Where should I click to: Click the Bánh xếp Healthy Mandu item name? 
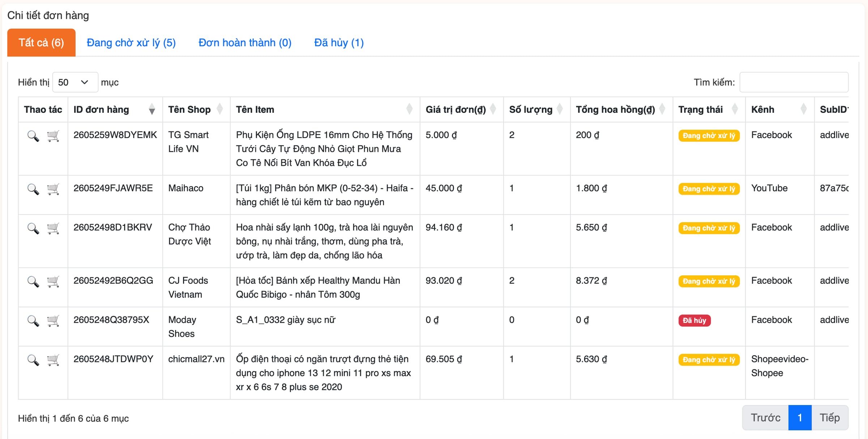coord(318,287)
